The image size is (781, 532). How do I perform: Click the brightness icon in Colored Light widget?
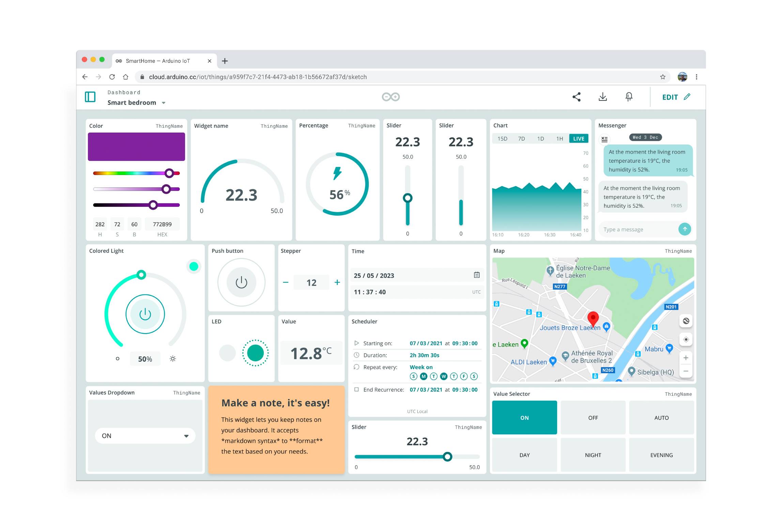point(173,359)
